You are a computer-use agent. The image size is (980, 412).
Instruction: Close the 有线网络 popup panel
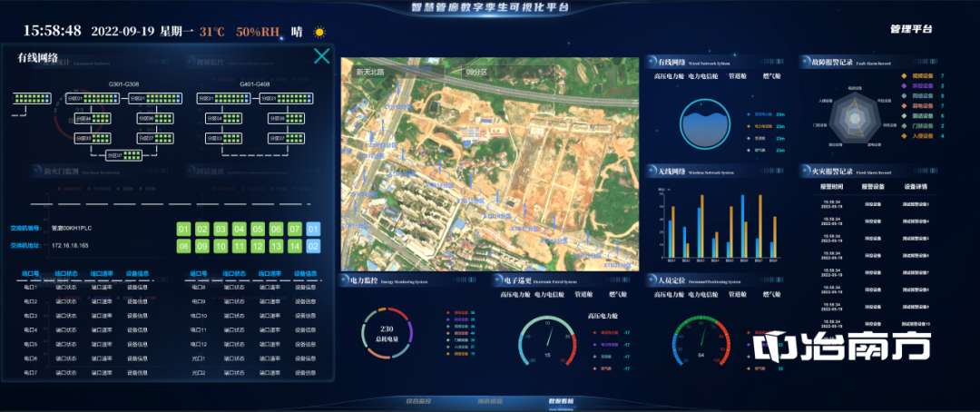[321, 57]
